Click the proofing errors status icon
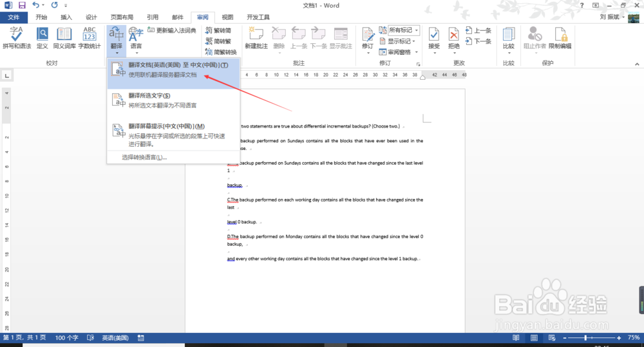Image resolution: width=644 pixels, height=347 pixels. click(91, 337)
